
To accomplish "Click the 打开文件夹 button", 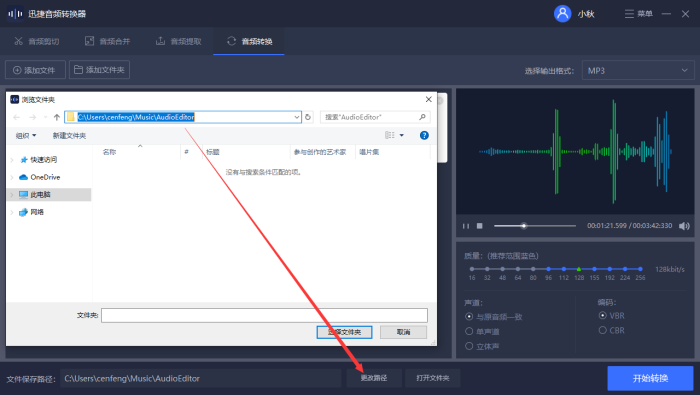I will click(433, 378).
